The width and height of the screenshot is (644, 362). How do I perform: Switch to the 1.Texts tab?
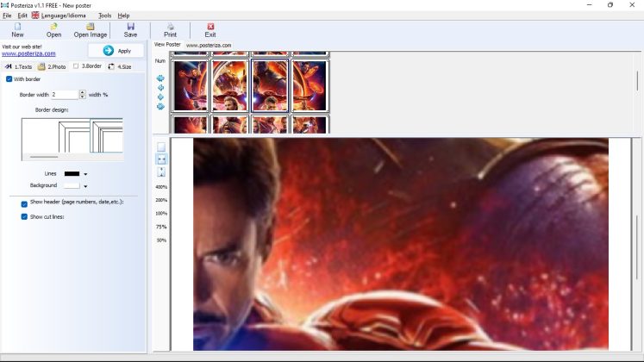(18, 66)
